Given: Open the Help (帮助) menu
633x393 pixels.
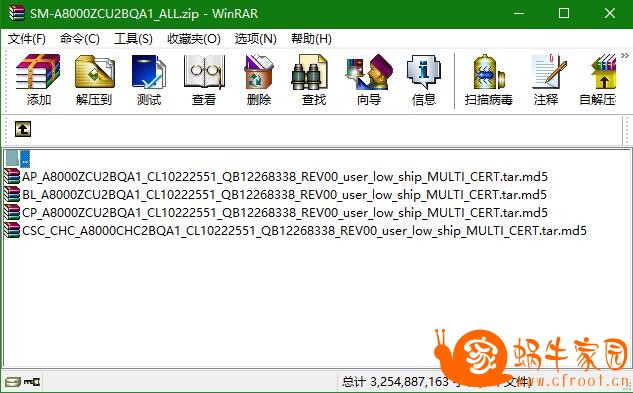Looking at the screenshot, I should point(311,39).
